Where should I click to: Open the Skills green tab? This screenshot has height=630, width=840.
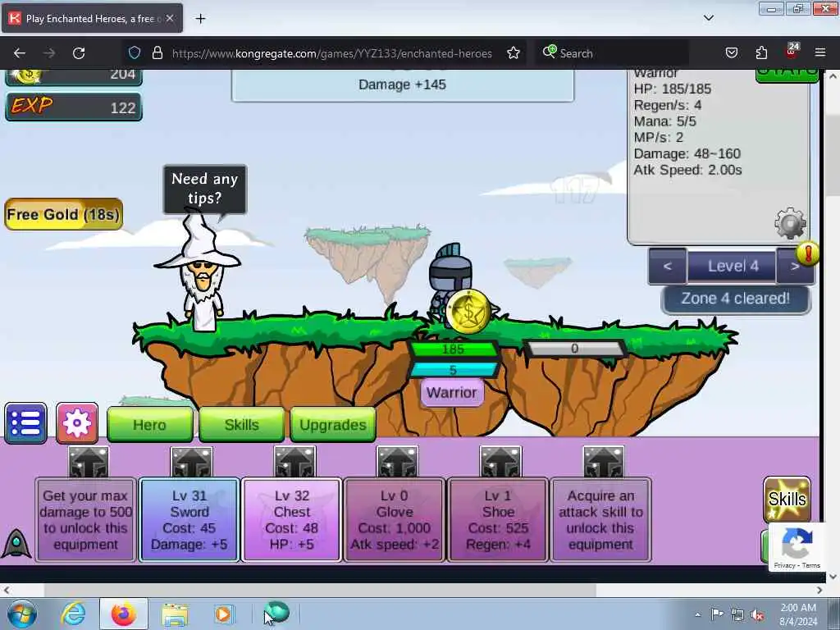click(242, 425)
